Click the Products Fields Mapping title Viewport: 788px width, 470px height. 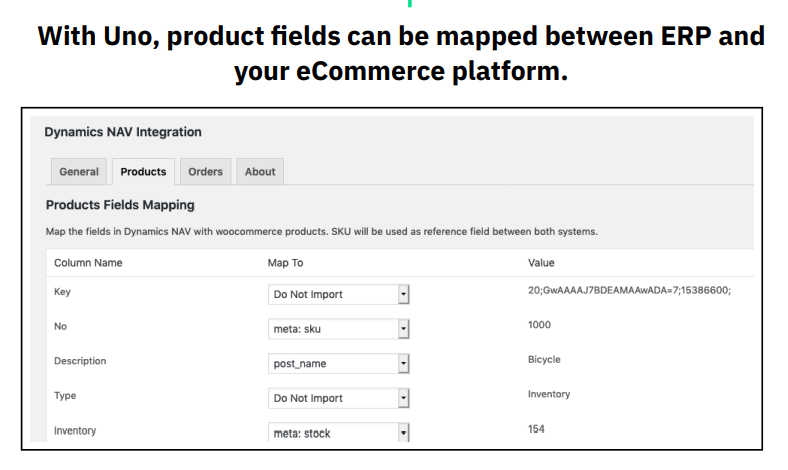click(120, 205)
